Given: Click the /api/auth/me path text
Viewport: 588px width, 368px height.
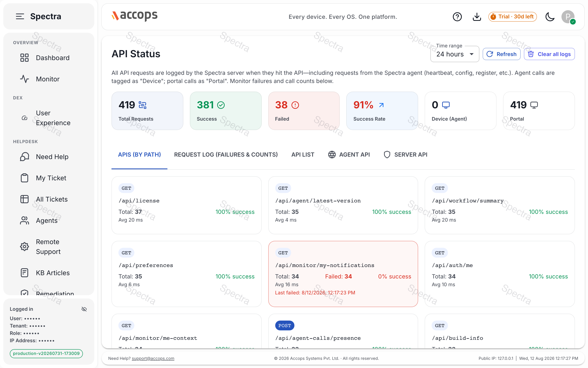Looking at the screenshot, I should [452, 265].
